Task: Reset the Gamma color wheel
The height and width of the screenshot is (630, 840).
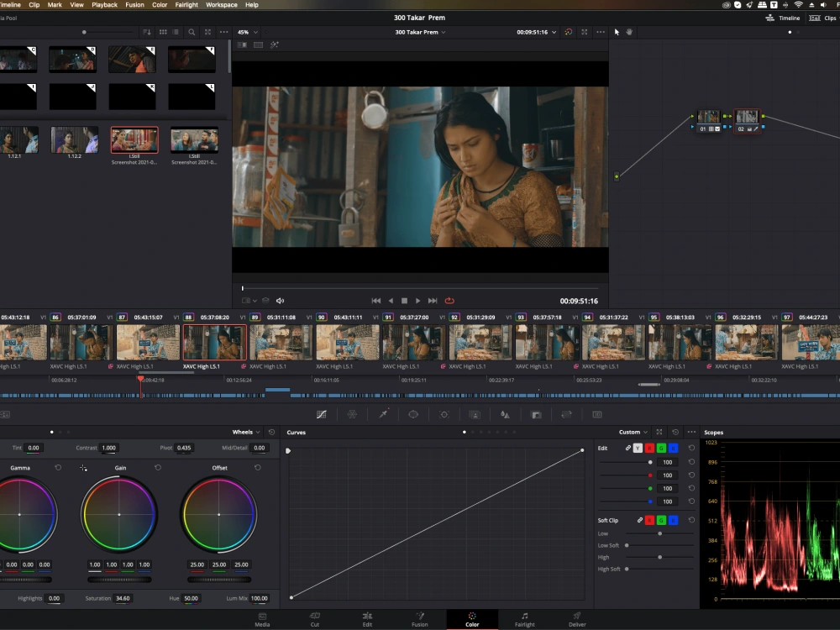Action: point(58,468)
